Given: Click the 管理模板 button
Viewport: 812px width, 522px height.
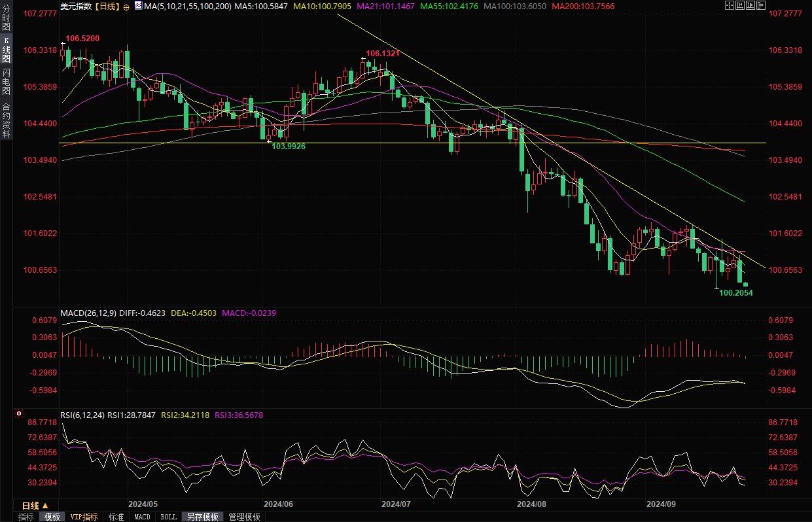Looking at the screenshot, I should pyautogui.click(x=244, y=517).
